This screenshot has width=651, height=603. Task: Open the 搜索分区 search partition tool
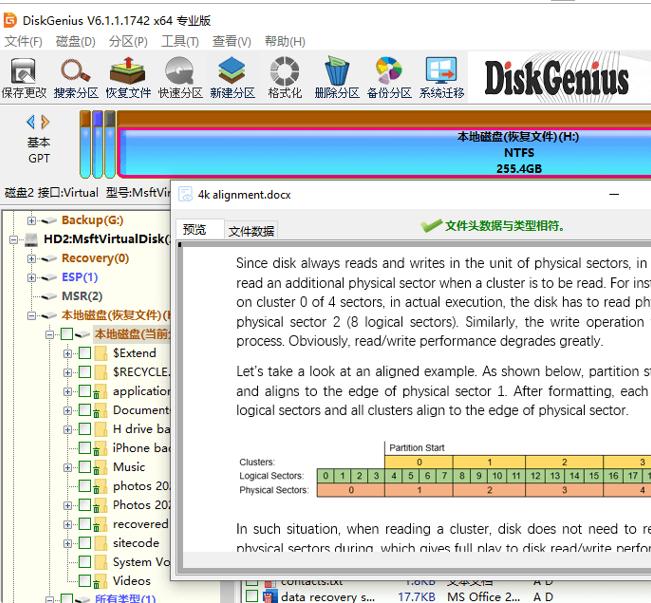click(x=76, y=78)
